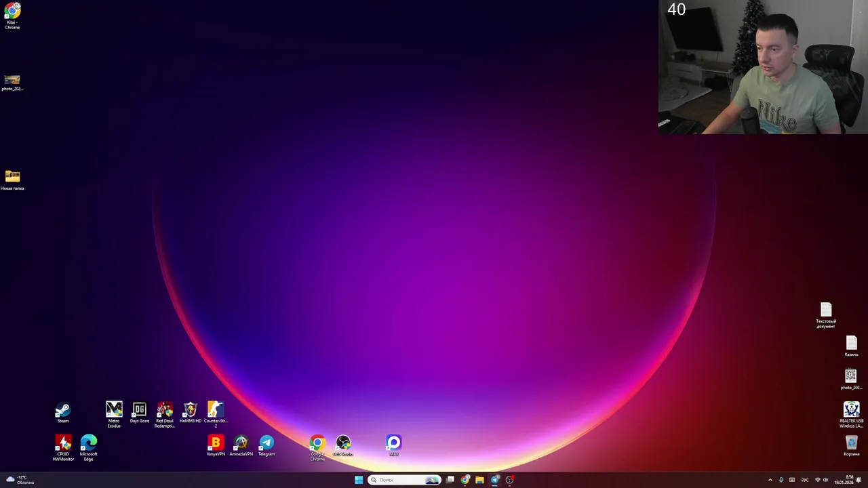Select the AmneziaVPN shortcut
Image resolution: width=868 pixels, height=488 pixels.
point(241,446)
